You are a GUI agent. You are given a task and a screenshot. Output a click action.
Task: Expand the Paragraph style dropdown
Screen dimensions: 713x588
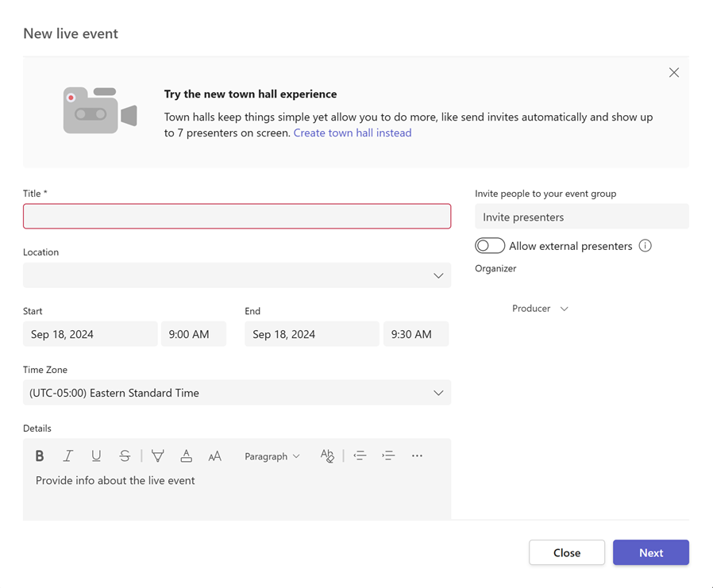point(272,456)
